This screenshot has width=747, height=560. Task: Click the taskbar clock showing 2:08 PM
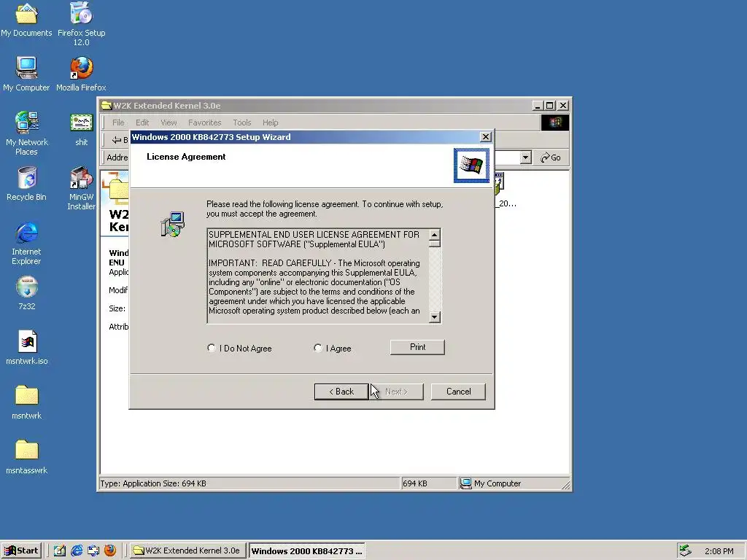click(719, 551)
